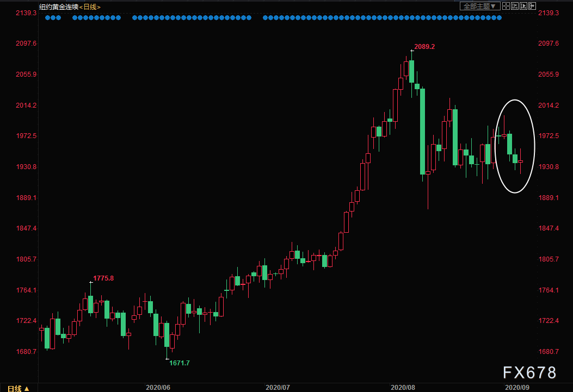Click 2055.9 on the left price axis
The height and width of the screenshot is (392, 573).
point(26,74)
